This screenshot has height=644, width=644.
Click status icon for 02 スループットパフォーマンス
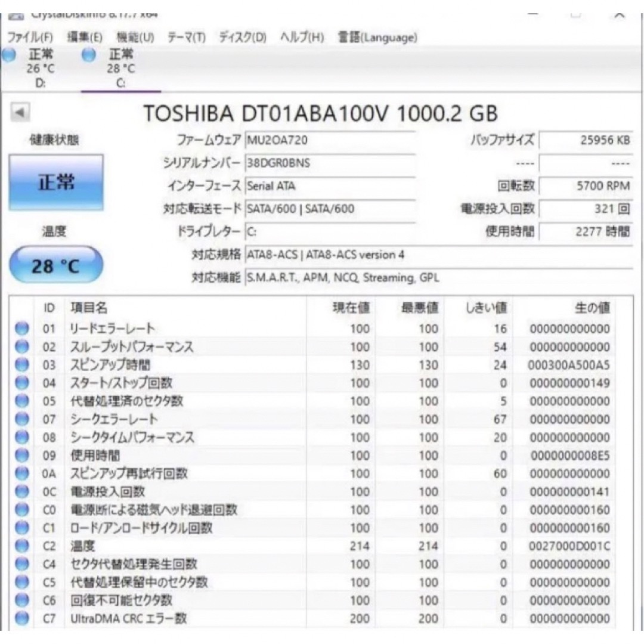[22, 346]
